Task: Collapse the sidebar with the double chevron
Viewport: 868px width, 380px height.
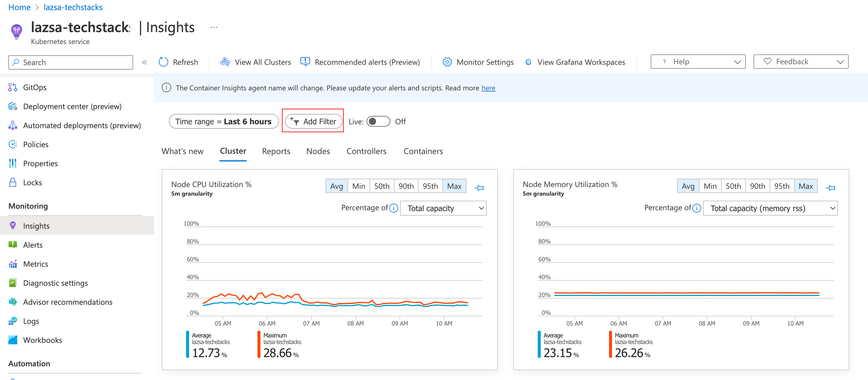Action: pyautogui.click(x=144, y=62)
